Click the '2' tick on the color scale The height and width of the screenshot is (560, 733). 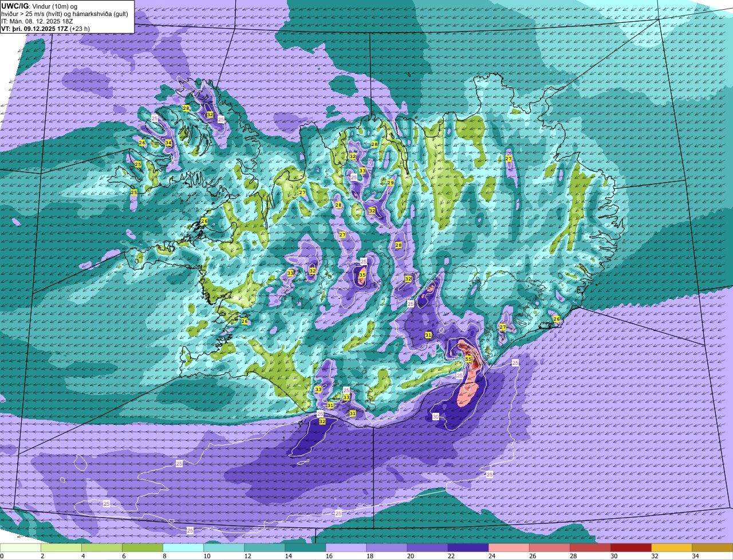click(42, 556)
